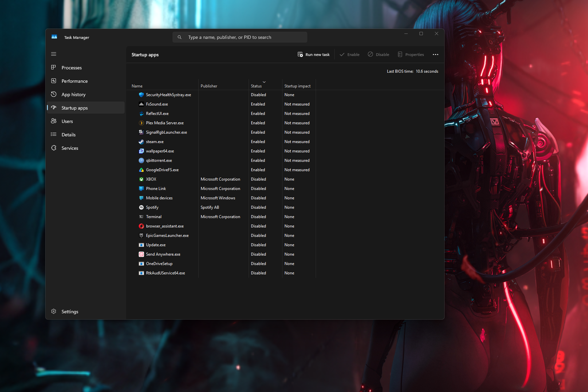Select the SecurityHealthSystray.exe shield icon

click(141, 95)
